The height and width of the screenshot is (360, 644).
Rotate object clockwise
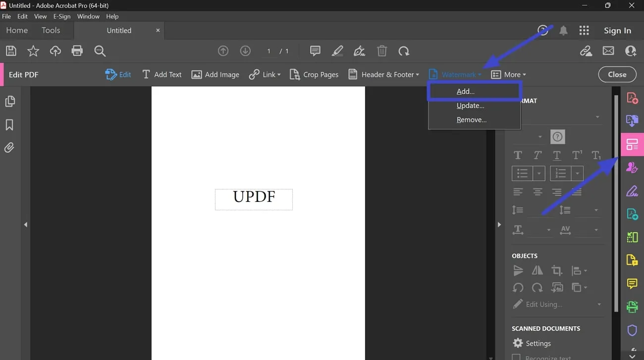click(x=537, y=288)
